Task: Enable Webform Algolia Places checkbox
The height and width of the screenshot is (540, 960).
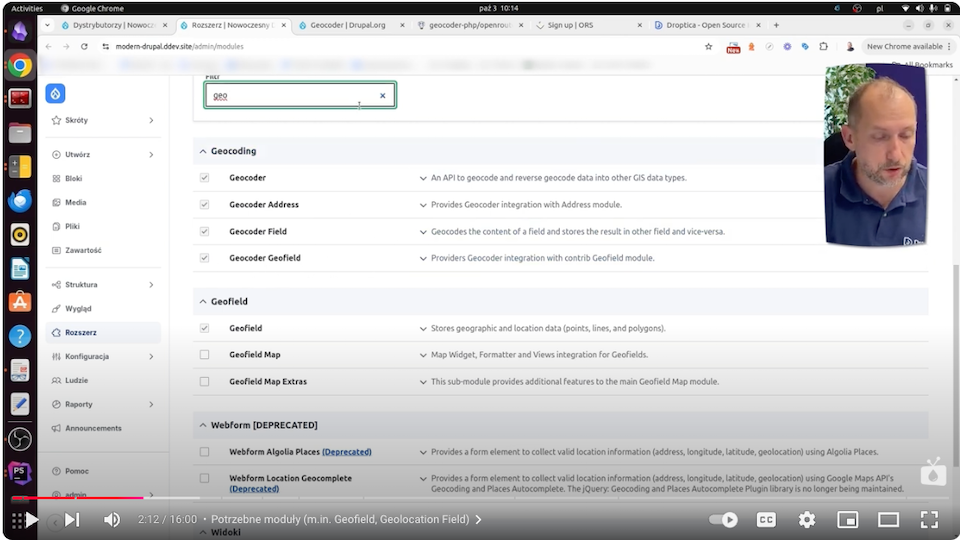Action: click(x=204, y=452)
